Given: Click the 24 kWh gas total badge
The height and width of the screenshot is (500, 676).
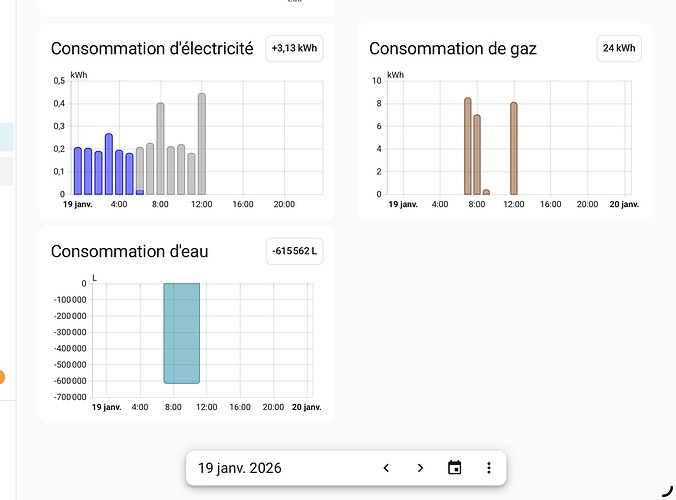Looking at the screenshot, I should tap(618, 48).
